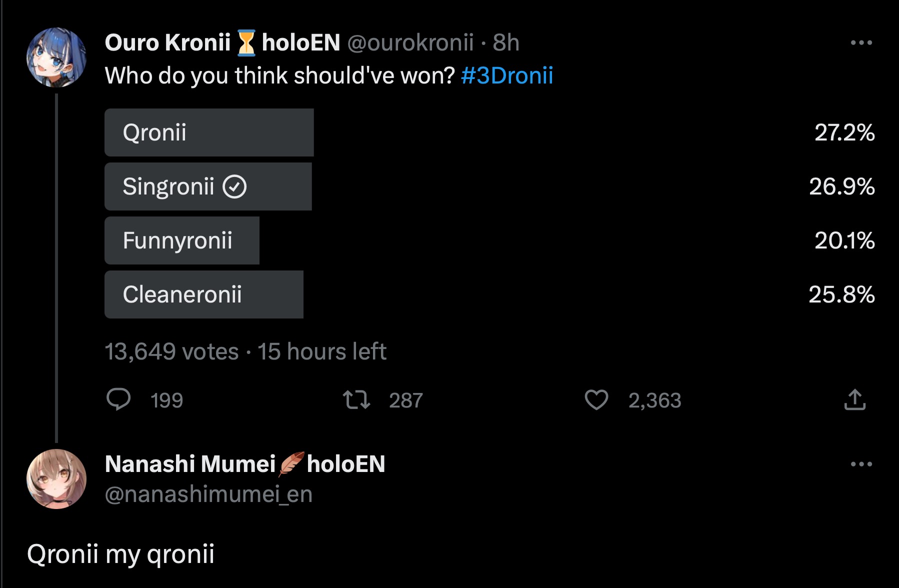Image resolution: width=899 pixels, height=588 pixels.
Task: Click the @nanashimumei_en handle
Action: 208,494
